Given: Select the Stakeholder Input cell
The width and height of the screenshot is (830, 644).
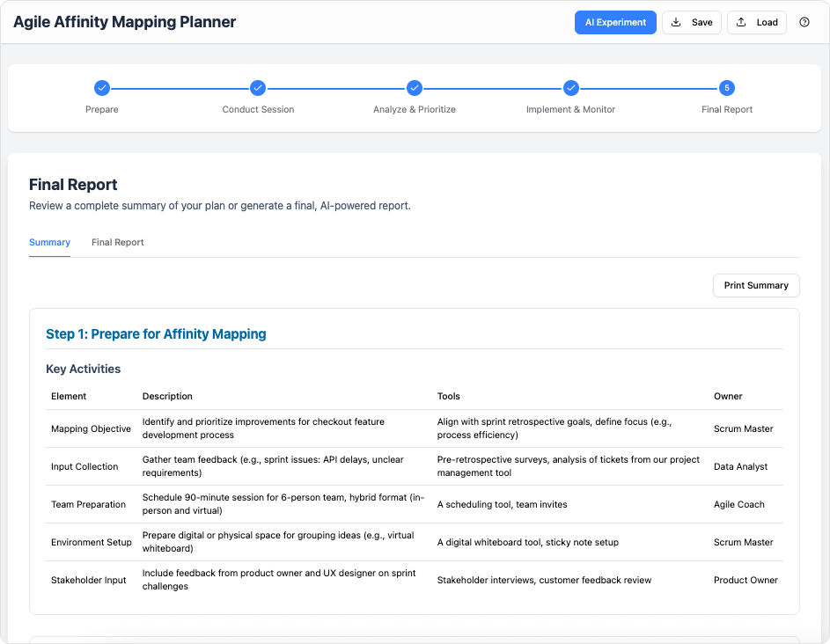Looking at the screenshot, I should click(x=88, y=580).
